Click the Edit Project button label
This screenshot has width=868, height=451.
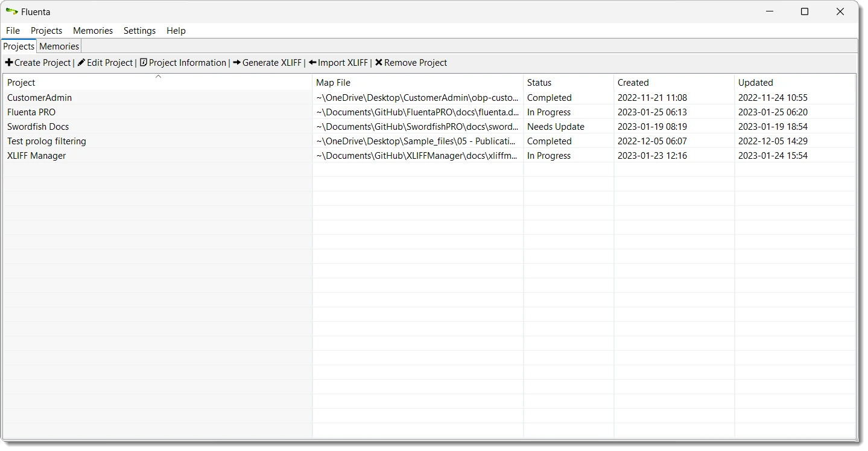click(x=110, y=63)
